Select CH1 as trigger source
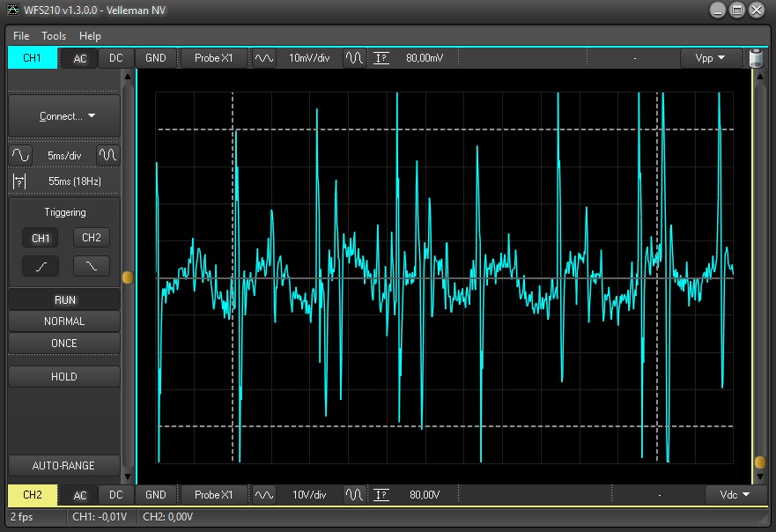Viewport: 776px width, 532px height. [41, 238]
